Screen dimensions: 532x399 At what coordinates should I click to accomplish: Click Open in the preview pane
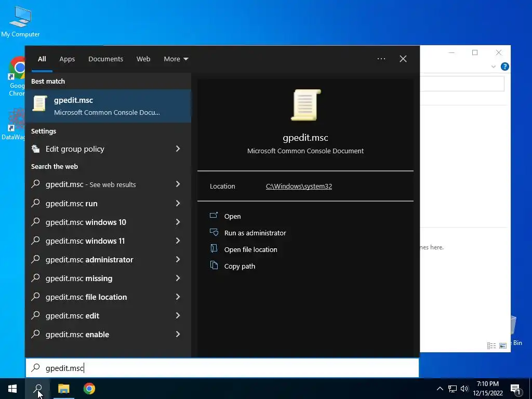pos(232,216)
